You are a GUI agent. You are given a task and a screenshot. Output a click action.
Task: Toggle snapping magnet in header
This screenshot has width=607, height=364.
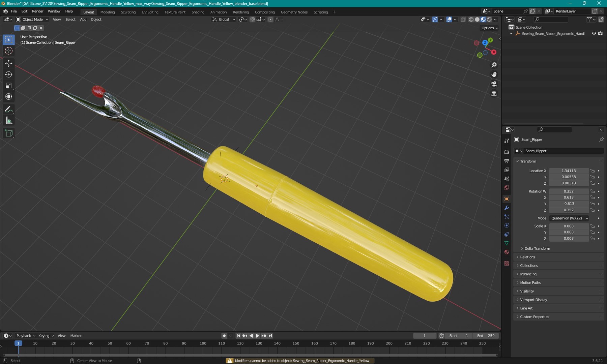[x=252, y=20]
